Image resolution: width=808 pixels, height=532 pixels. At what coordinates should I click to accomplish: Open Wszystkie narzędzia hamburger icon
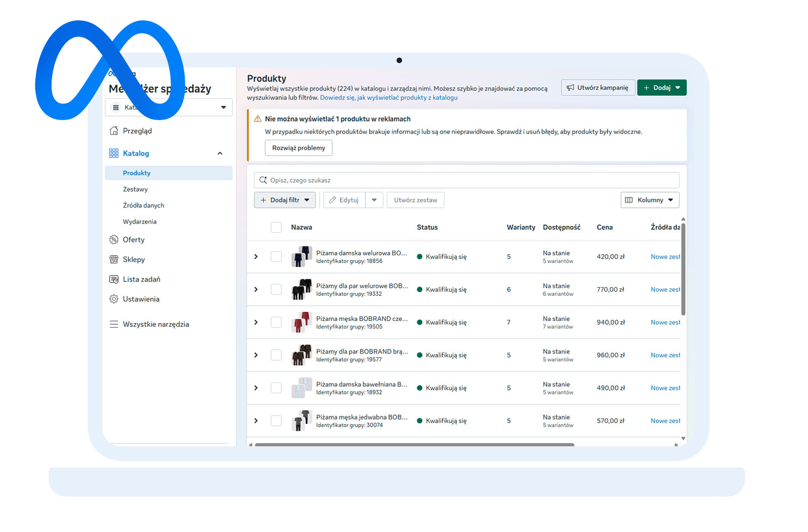click(x=114, y=324)
